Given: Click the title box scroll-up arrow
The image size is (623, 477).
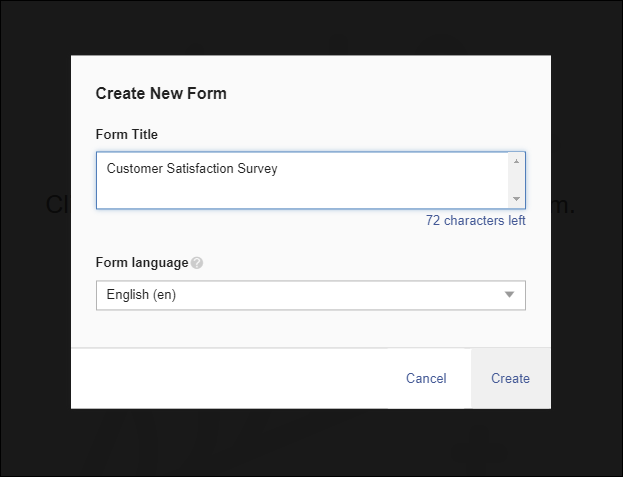Looking at the screenshot, I should (516, 161).
